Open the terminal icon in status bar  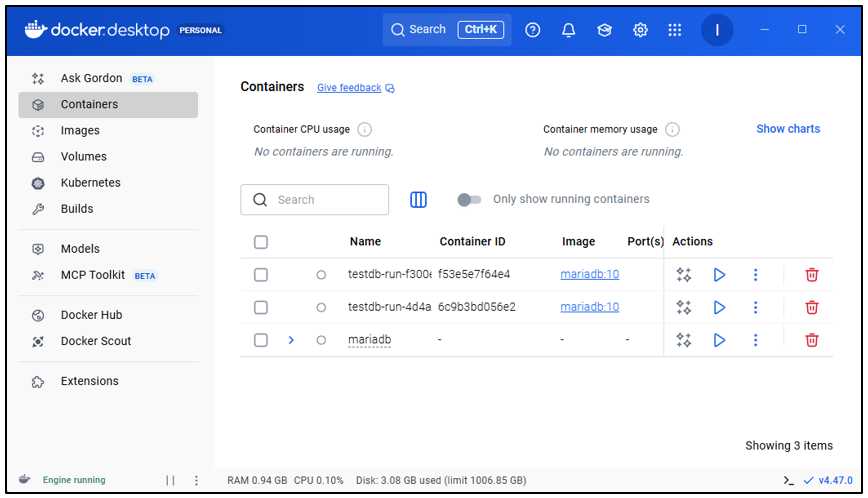pos(789,481)
